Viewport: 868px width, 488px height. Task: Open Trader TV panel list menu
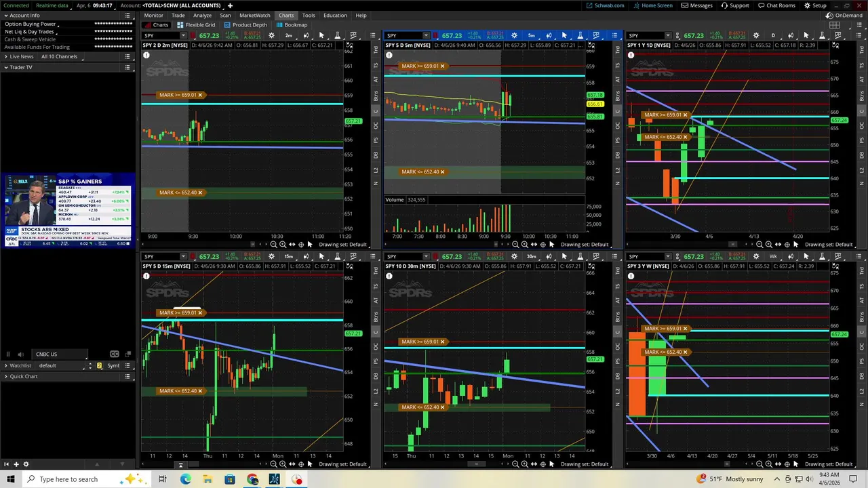click(127, 67)
